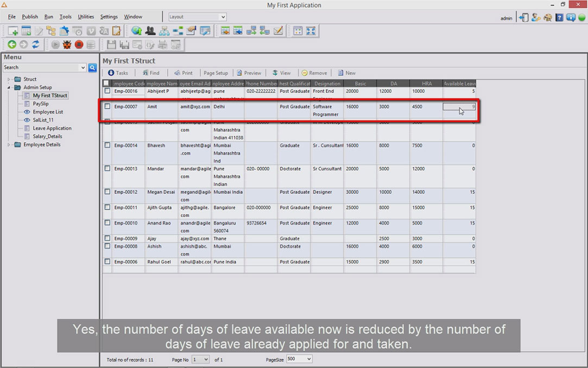
Task: Open the Utilities menu
Action: (x=86, y=17)
